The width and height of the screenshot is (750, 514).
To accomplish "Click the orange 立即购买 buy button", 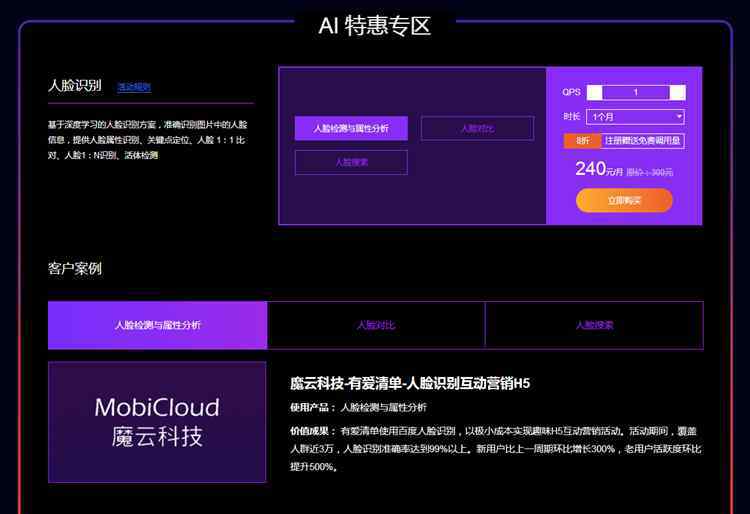I will coord(624,200).
